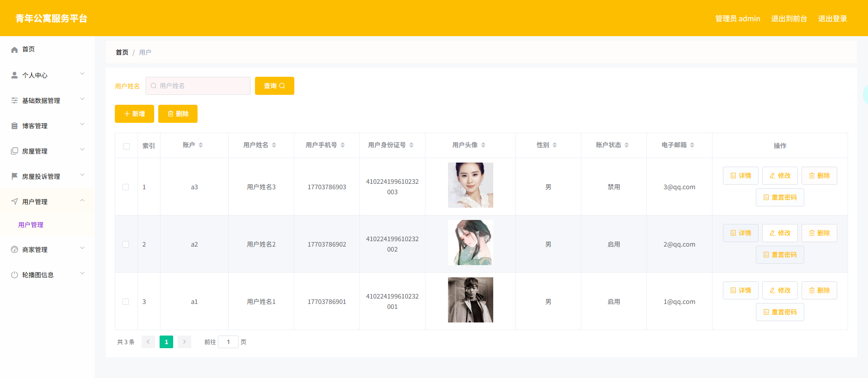The width and height of the screenshot is (868, 378).
Task: Sort by 用户姓名 column arrows
Action: [x=274, y=145]
